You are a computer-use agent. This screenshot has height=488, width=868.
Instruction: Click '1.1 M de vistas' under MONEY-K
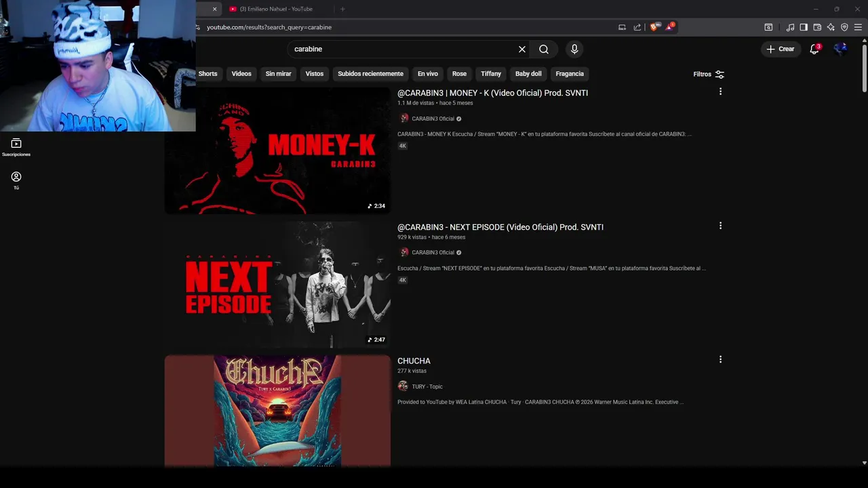coord(416,103)
